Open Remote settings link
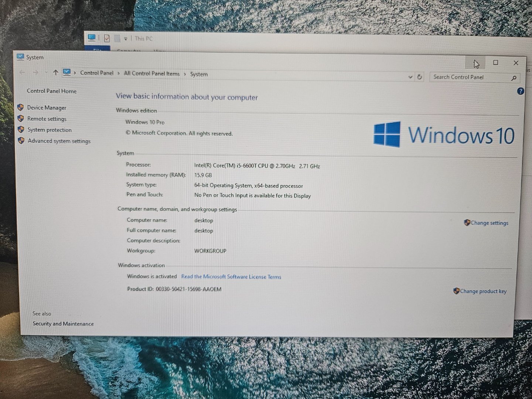The width and height of the screenshot is (532, 399). click(47, 119)
